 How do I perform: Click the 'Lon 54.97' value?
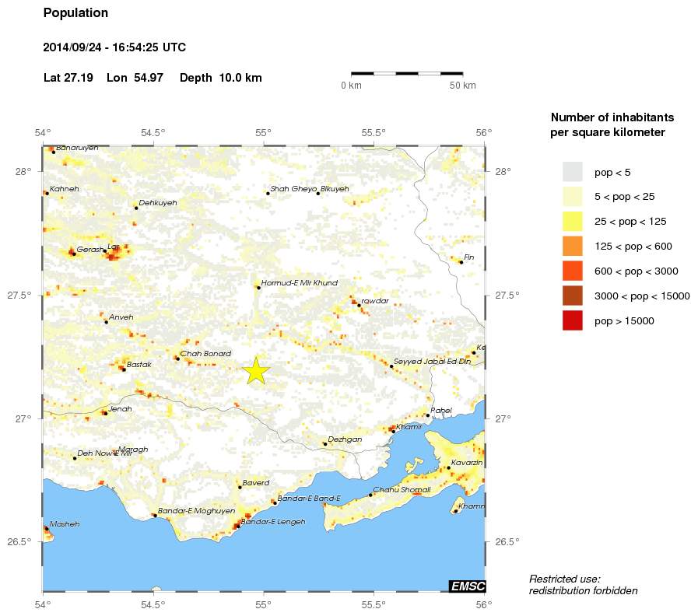(135, 78)
